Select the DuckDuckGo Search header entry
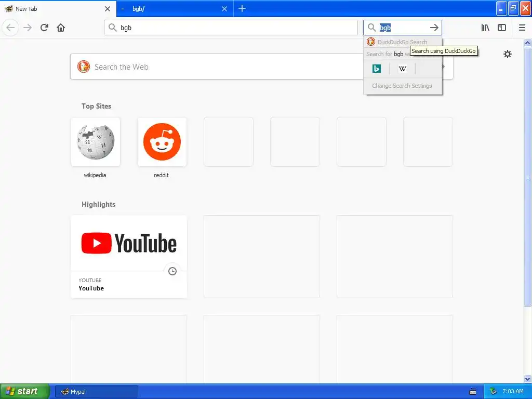Viewport: 532px width, 399px height. pos(403,42)
